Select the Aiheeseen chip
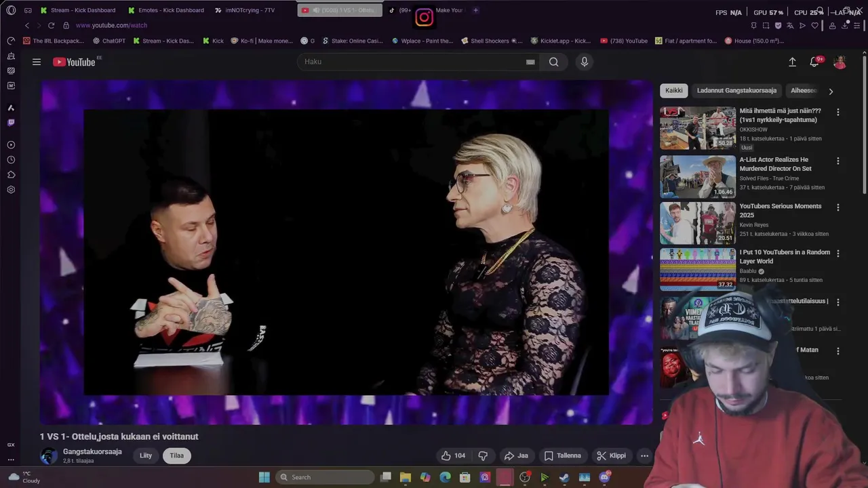This screenshot has width=868, height=488. tap(803, 90)
